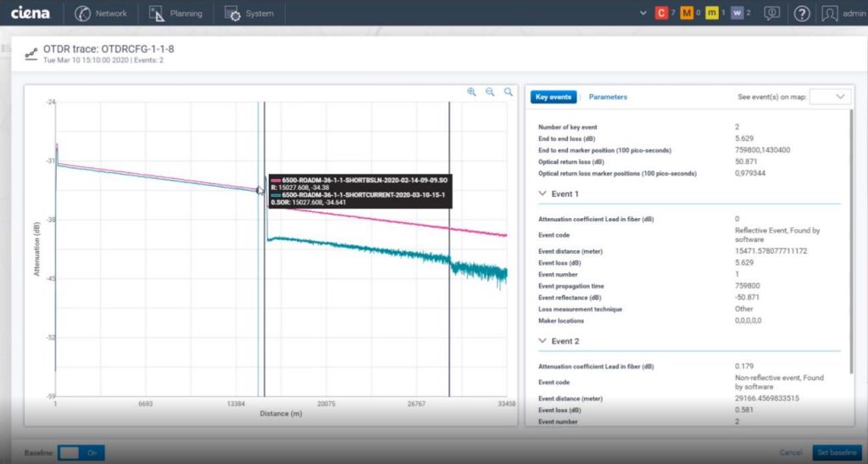Collapse the Event 2 section
The image size is (868, 464).
[542, 341]
